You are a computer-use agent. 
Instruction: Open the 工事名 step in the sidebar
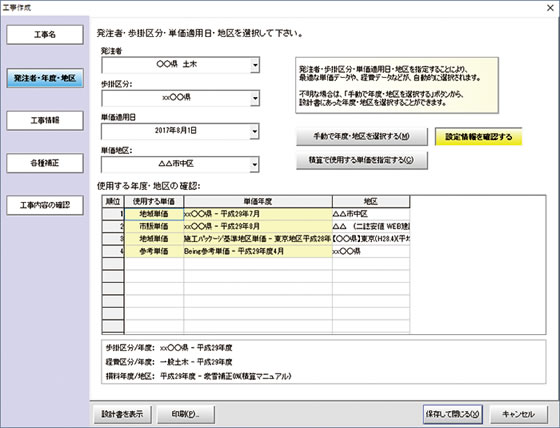[x=45, y=35]
